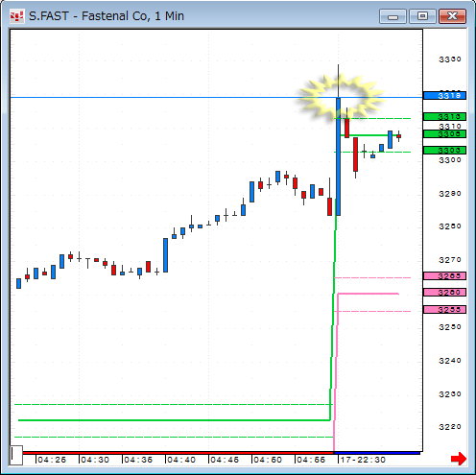476x475 pixels.
Task: Click the long red candle after the breakout
Action: pos(355,154)
